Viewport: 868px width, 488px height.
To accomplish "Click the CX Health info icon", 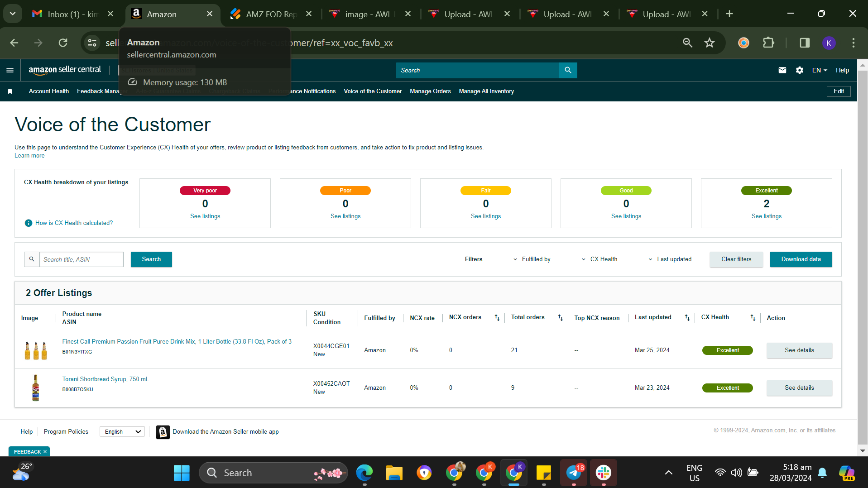I will 29,223.
